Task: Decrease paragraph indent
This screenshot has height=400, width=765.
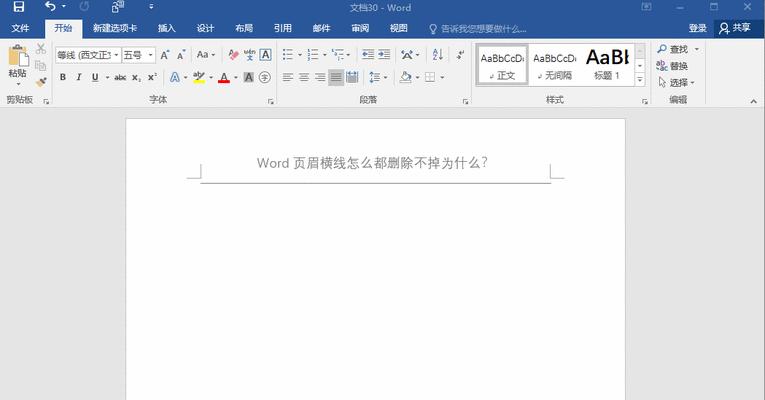Action: (x=368, y=55)
